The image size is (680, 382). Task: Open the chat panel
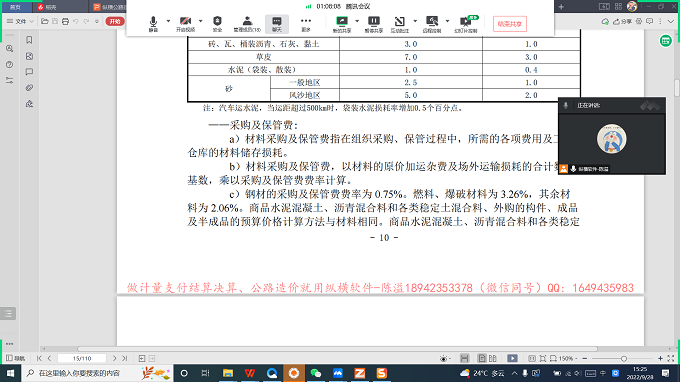tap(277, 24)
